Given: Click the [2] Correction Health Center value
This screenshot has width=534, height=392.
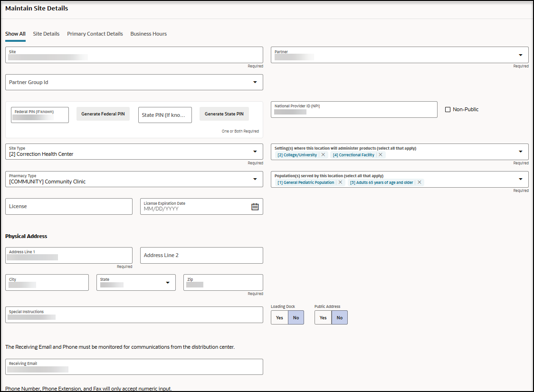Looking at the screenshot, I should 41,154.
